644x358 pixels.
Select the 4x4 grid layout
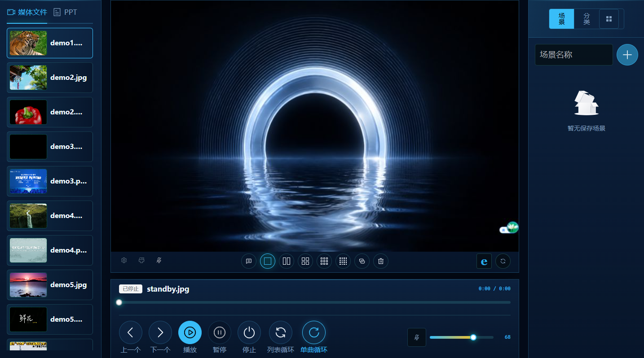click(x=343, y=261)
